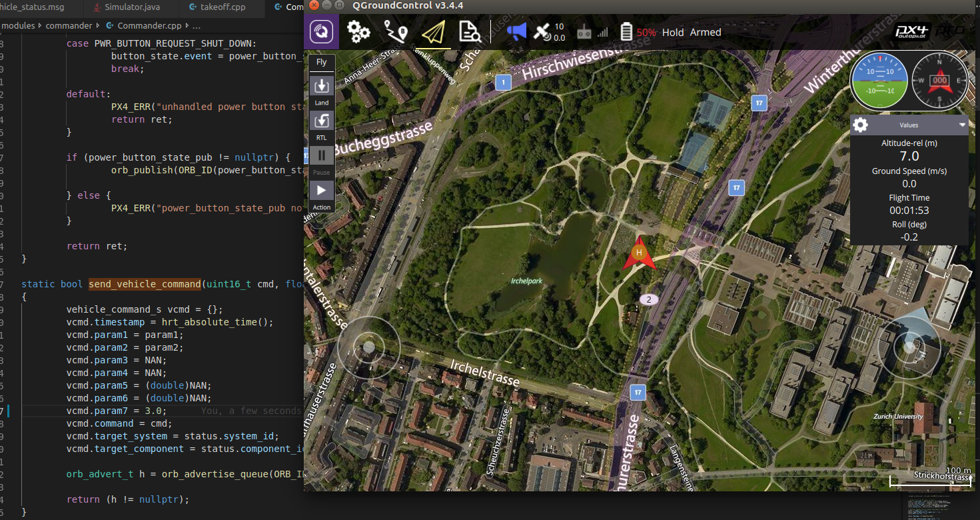Click the Roll value -0.2
Viewport: 980px width, 520px height.
click(909, 237)
